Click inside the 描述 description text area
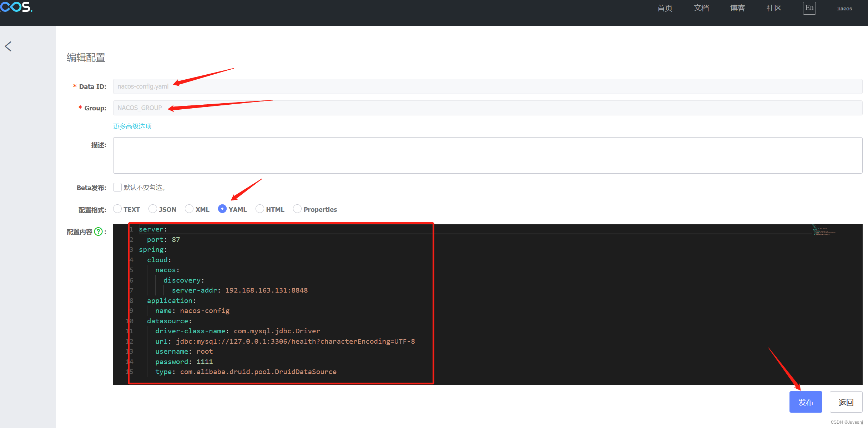Screen dimensions: 868x428 [x=488, y=155]
